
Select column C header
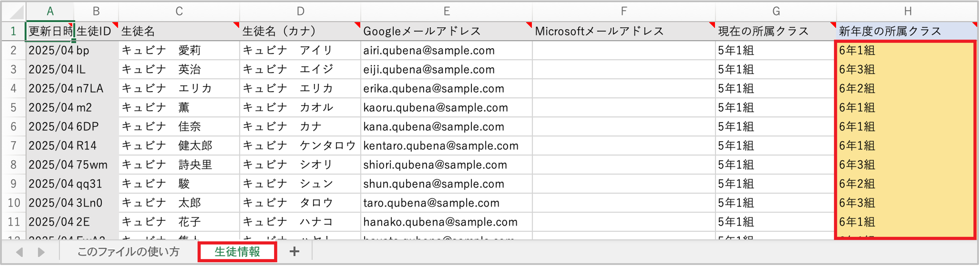coord(179,11)
